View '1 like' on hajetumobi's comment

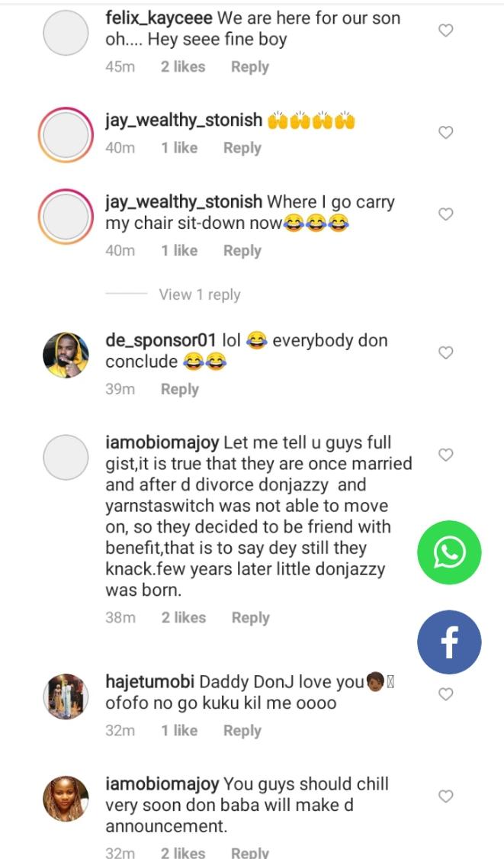point(179,731)
